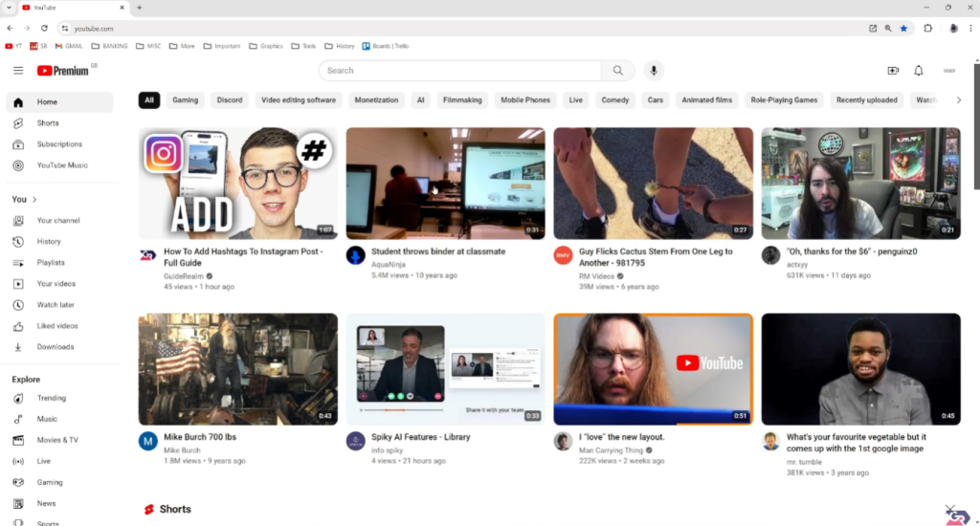Open the Important bookmarks folder
The image size is (980, 526).
[x=222, y=46]
